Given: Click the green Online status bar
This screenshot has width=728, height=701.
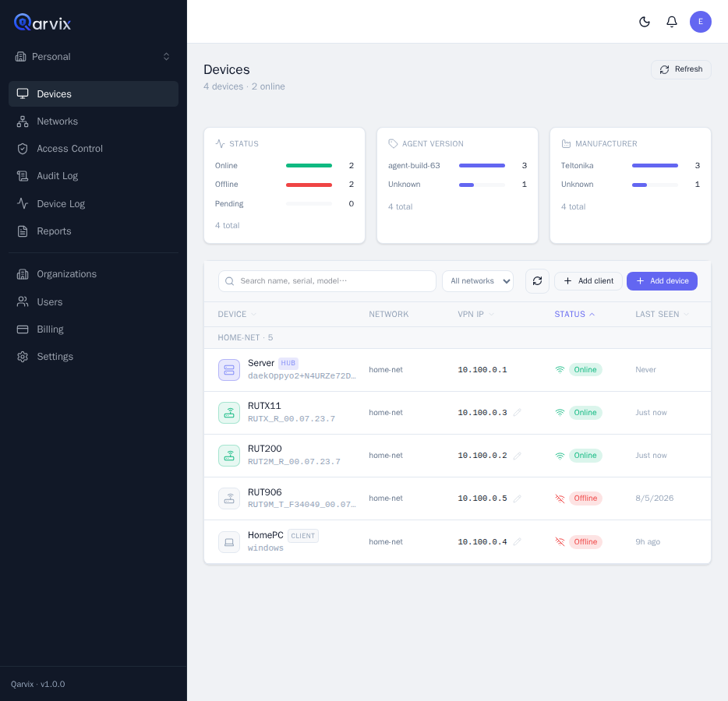Looking at the screenshot, I should point(309,166).
